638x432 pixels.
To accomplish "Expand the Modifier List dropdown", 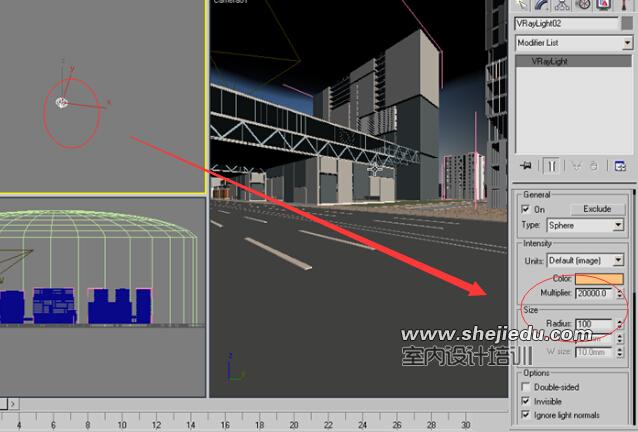I will pos(627,43).
